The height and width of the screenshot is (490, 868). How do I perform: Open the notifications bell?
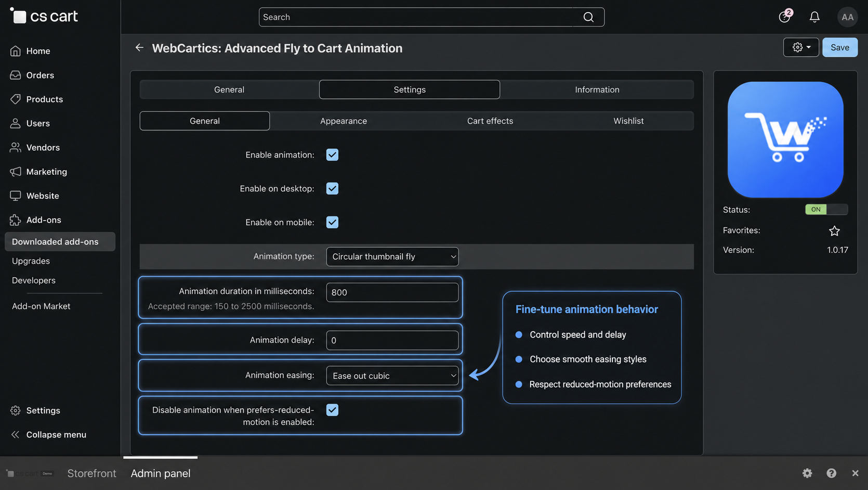coord(814,17)
